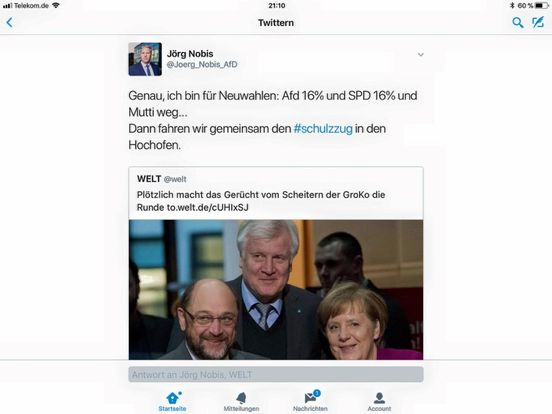Expand tweet options chevron beside Jörg Nobis

click(420, 55)
